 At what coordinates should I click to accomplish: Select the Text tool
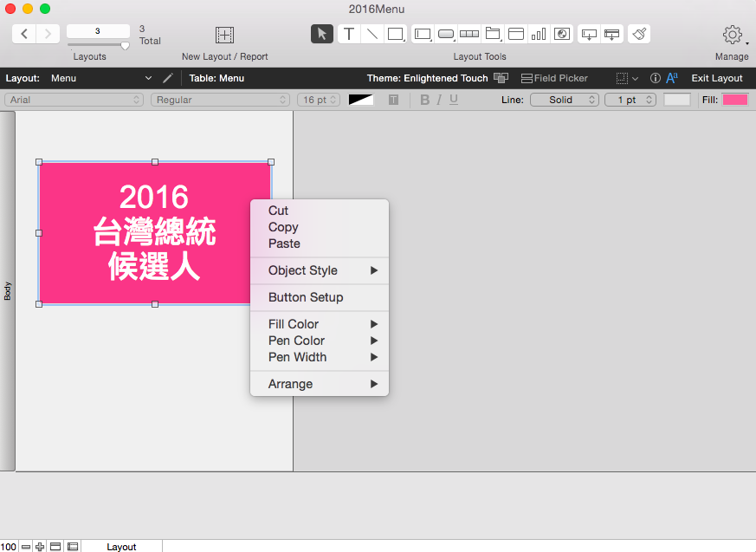coord(349,34)
